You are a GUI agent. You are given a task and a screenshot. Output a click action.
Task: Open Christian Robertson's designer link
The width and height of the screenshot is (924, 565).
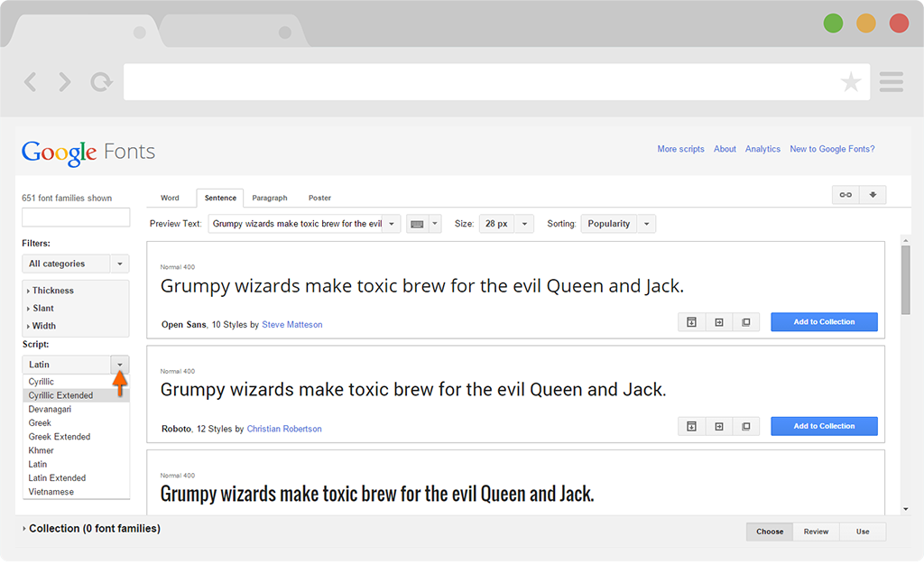(x=284, y=429)
